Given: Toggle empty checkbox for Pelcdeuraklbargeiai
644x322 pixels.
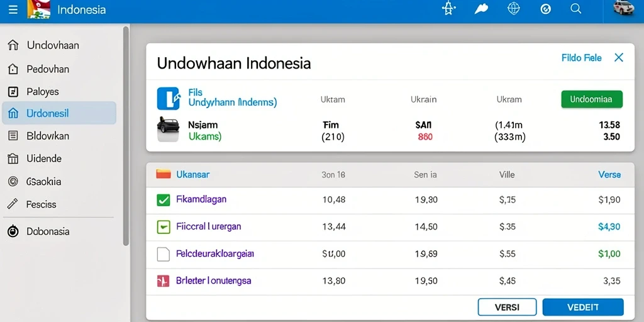Looking at the screenshot, I should [164, 254].
